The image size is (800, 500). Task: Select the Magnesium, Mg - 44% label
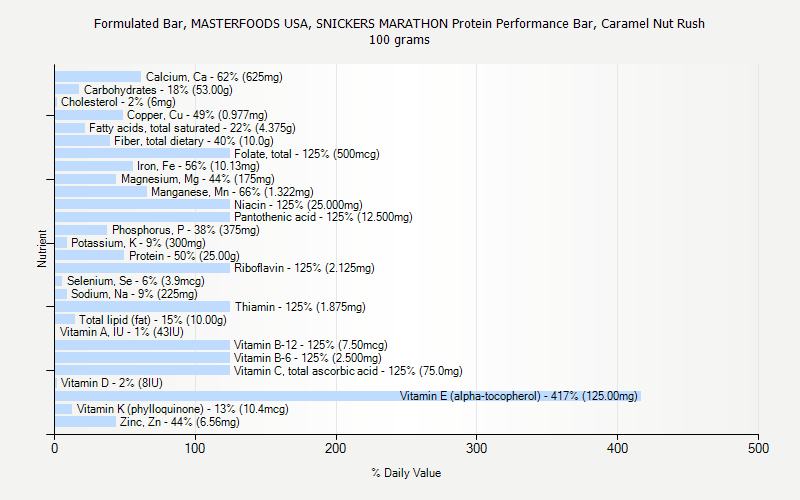[197, 179]
